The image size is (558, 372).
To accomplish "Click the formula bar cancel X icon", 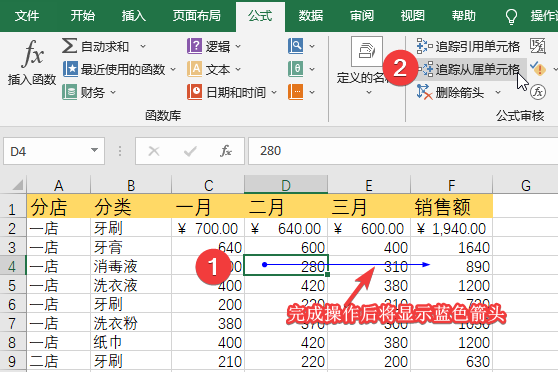I will coord(154,151).
